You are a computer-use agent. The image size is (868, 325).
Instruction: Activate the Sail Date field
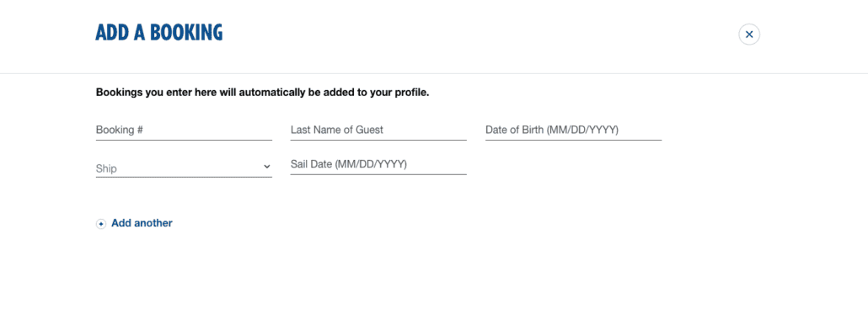(378, 165)
